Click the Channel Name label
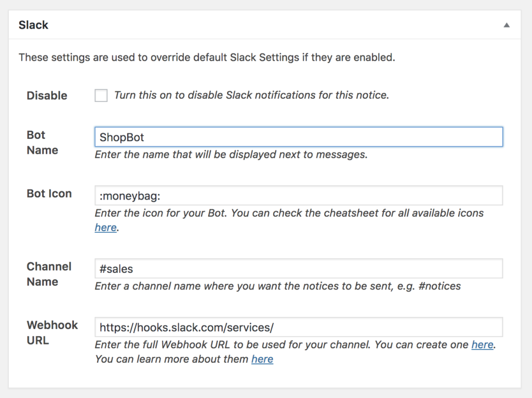The width and height of the screenshot is (532, 398). click(x=49, y=274)
